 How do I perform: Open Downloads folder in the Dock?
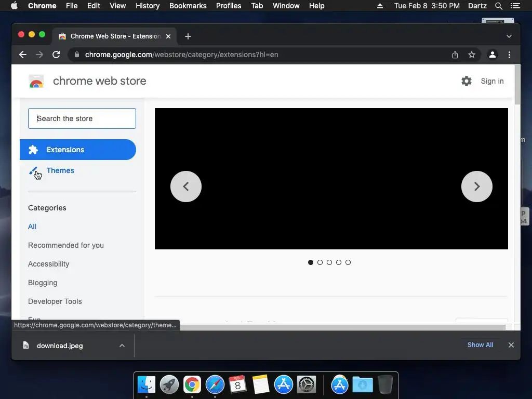pos(362,385)
